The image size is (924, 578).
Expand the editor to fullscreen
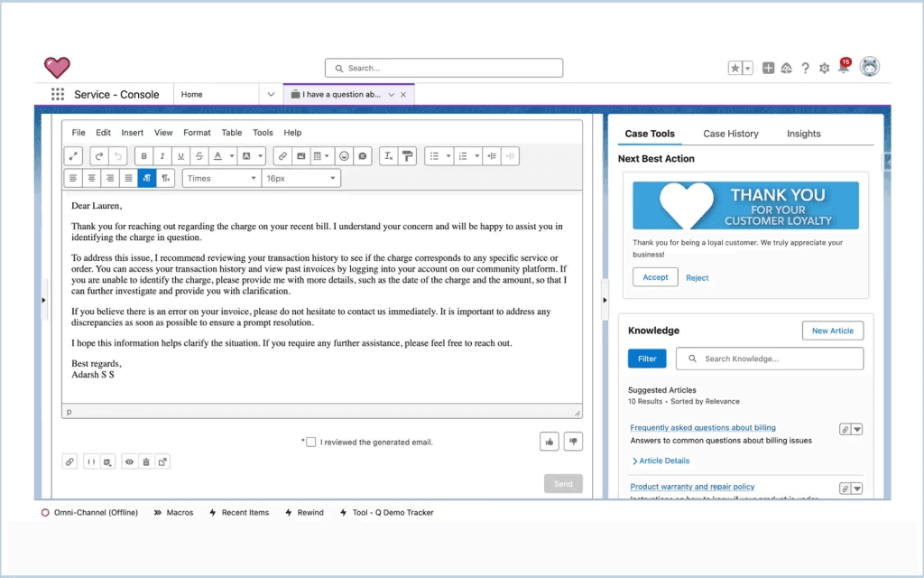click(73, 156)
